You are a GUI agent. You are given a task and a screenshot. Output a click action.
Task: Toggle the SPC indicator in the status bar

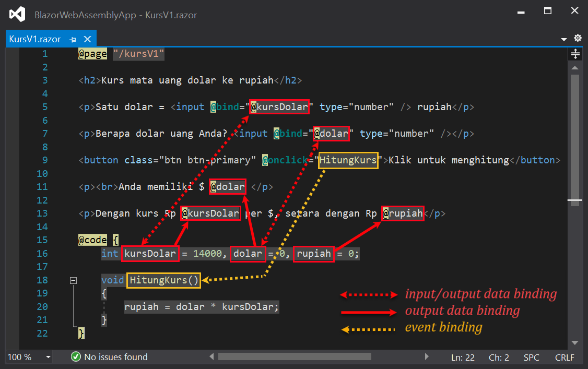tap(531, 358)
